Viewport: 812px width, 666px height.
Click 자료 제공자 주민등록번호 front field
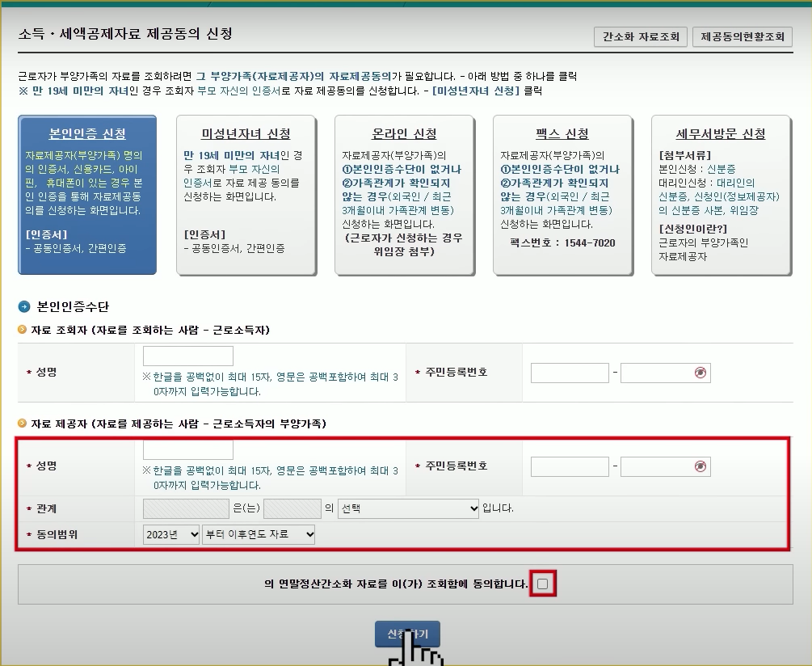pos(570,466)
